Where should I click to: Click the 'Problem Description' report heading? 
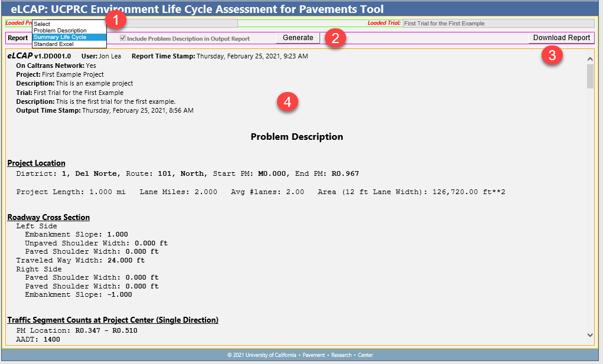[296, 137]
